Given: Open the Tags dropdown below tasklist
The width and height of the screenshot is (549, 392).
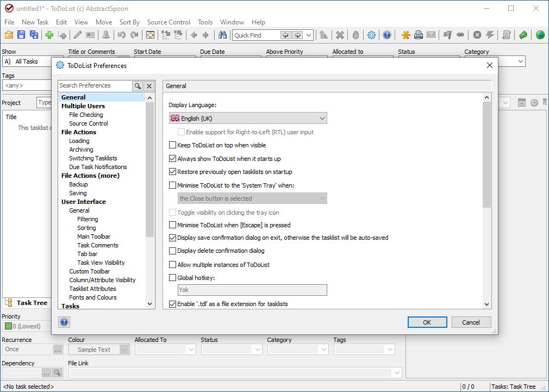Looking at the screenshot, I should click(x=390, y=350).
